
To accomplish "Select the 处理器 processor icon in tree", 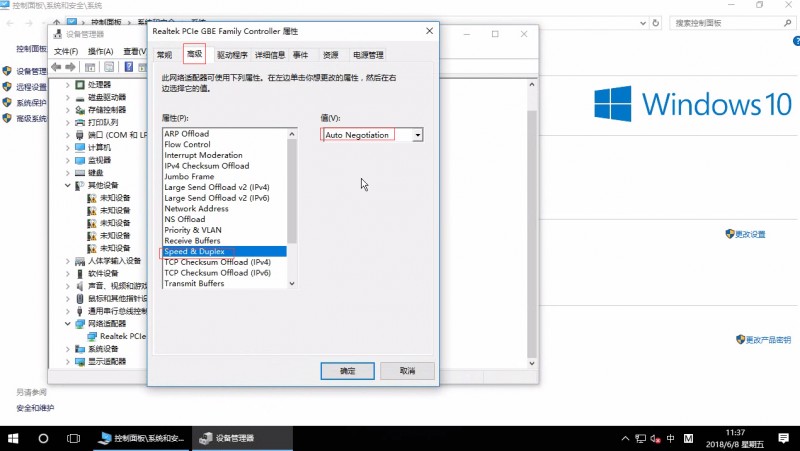I will (80, 84).
